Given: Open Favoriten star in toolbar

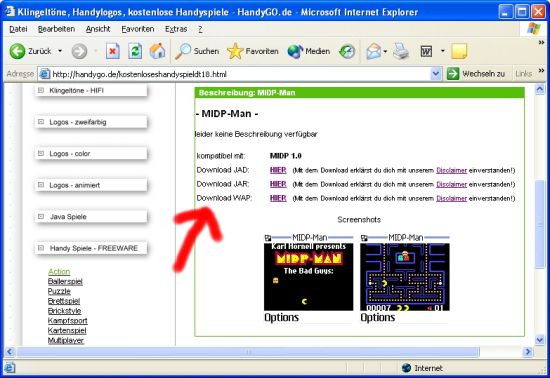Looking at the screenshot, I should point(253,51).
